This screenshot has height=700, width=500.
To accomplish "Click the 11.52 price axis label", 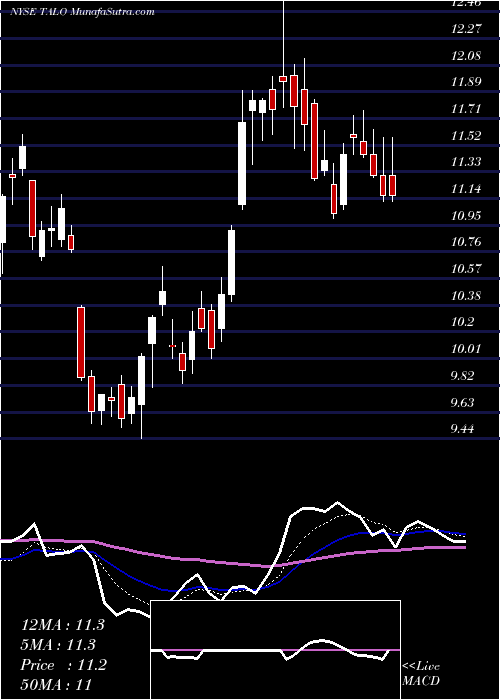I will (466, 136).
